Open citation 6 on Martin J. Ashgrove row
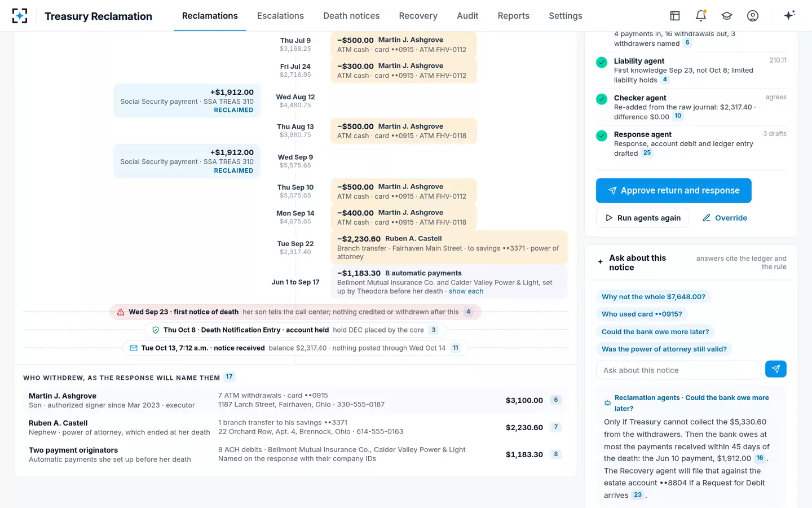 (x=556, y=400)
